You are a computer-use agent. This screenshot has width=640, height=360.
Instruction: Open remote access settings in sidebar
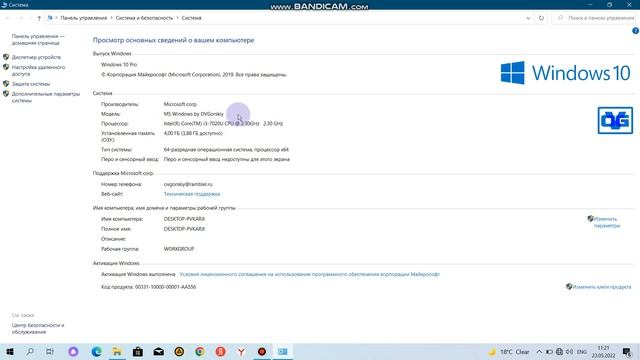coord(38,71)
